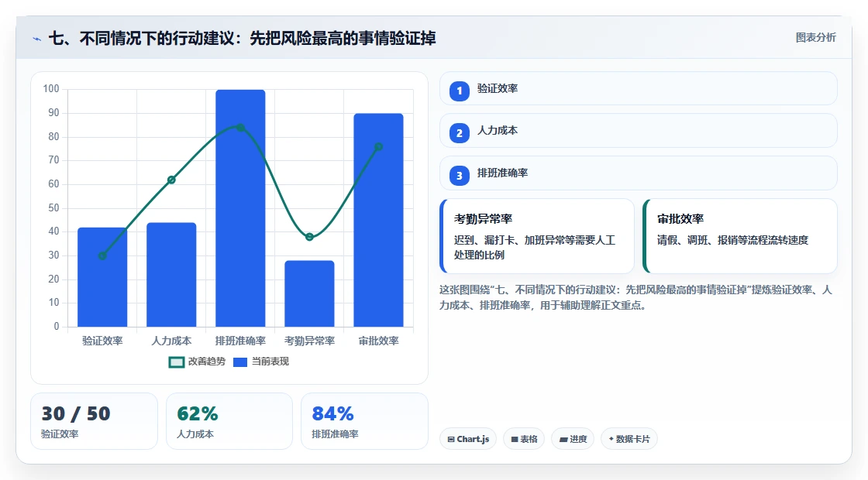Click the sparkle icon in 数据卡片 tag
The height and width of the screenshot is (480, 868).
[611, 439]
